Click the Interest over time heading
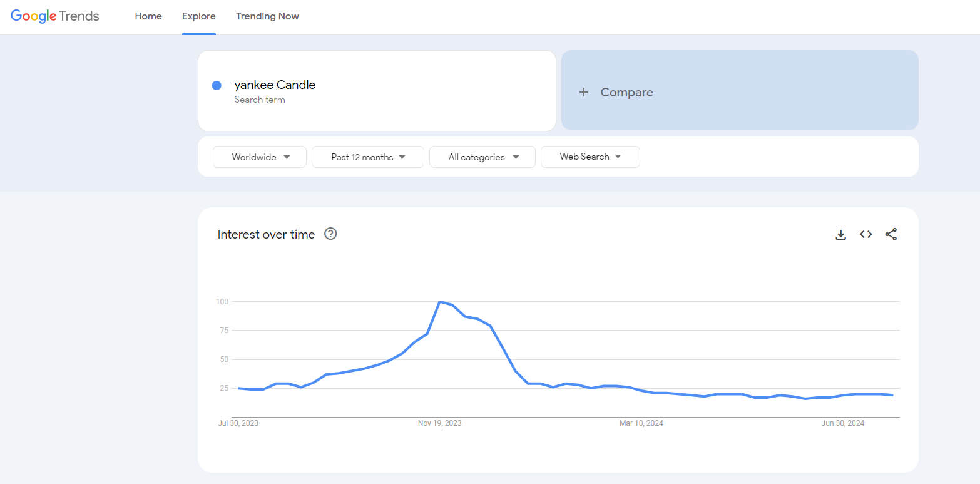Image resolution: width=980 pixels, height=484 pixels. pyautogui.click(x=266, y=235)
